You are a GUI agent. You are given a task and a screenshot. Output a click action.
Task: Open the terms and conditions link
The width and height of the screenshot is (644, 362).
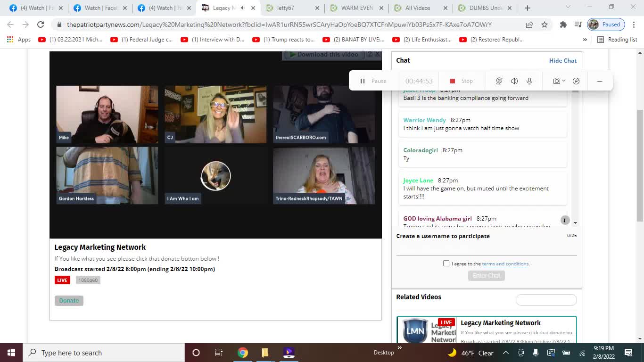pos(505,264)
